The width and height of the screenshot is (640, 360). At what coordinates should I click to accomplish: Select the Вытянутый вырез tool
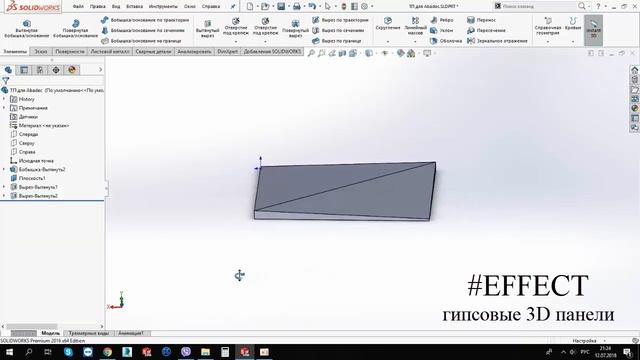pyautogui.click(x=207, y=28)
